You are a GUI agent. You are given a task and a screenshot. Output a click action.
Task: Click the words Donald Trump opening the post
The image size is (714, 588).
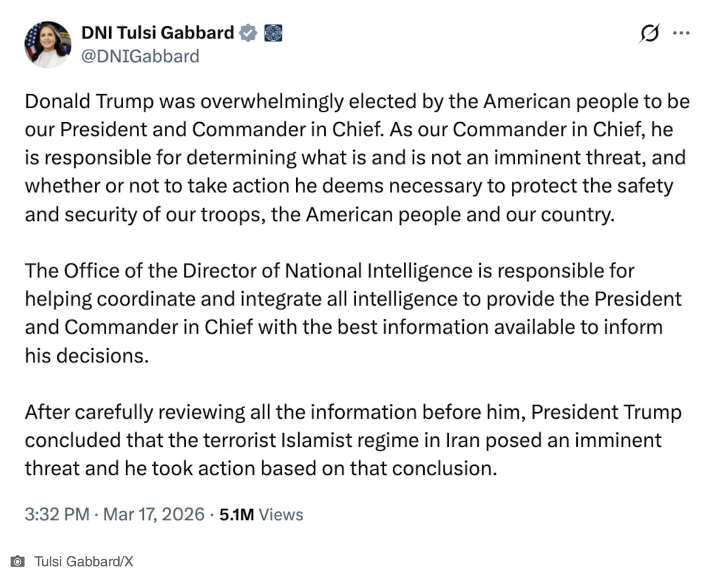click(x=89, y=102)
